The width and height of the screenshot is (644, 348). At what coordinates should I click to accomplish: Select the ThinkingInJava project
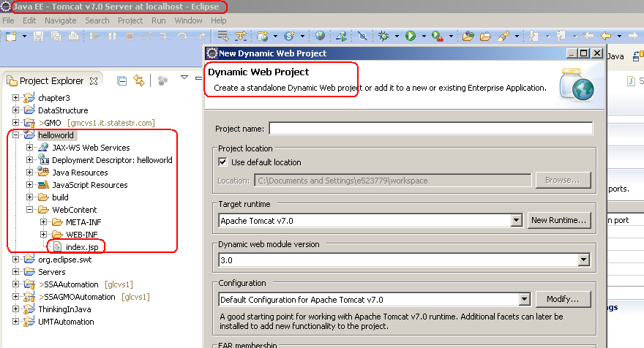point(64,309)
